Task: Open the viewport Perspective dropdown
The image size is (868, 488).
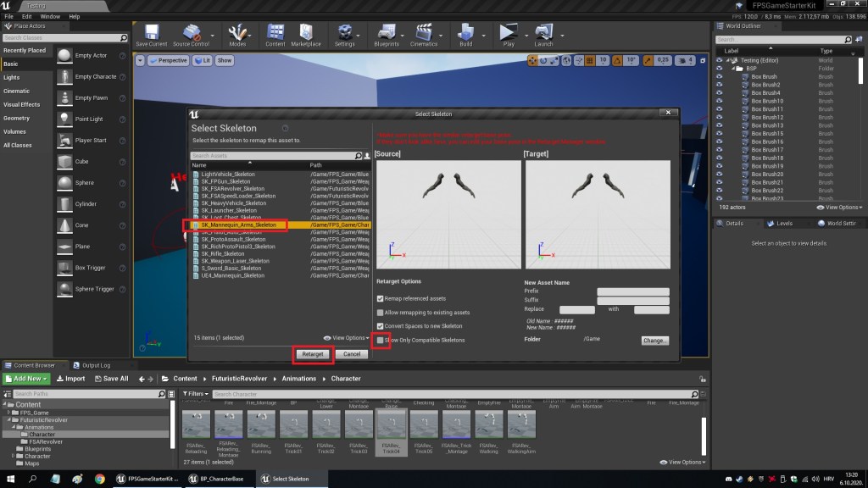Action: (x=168, y=61)
